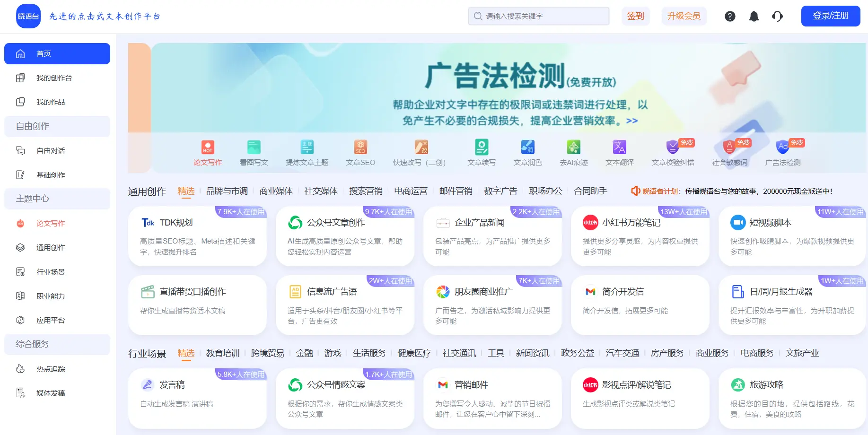Click the 登录/注册 button
This screenshot has height=435, width=868.
830,16
